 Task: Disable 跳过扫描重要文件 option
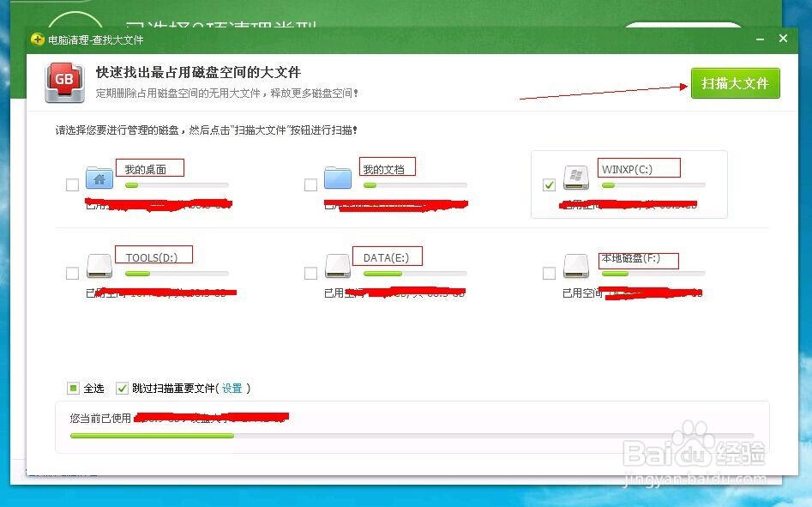click(122, 388)
